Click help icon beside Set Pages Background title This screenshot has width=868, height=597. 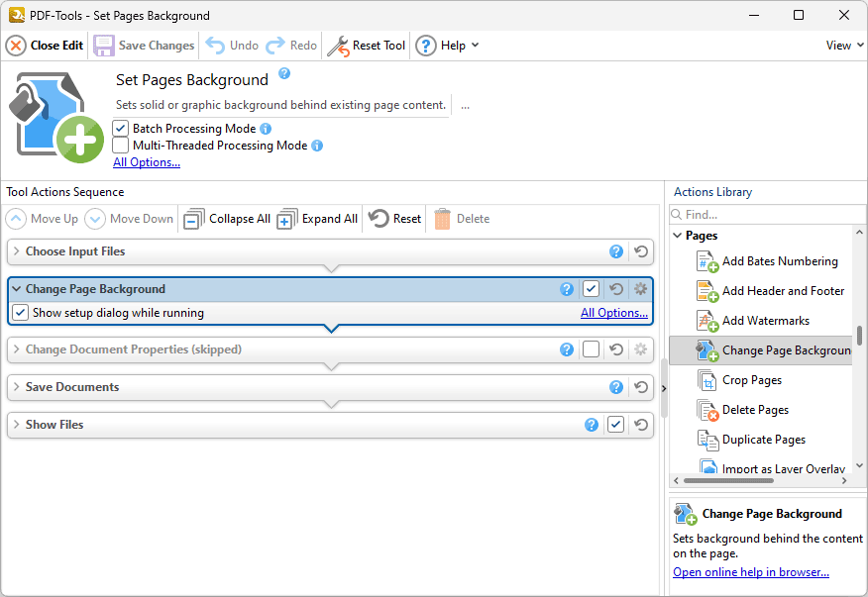pyautogui.click(x=284, y=73)
